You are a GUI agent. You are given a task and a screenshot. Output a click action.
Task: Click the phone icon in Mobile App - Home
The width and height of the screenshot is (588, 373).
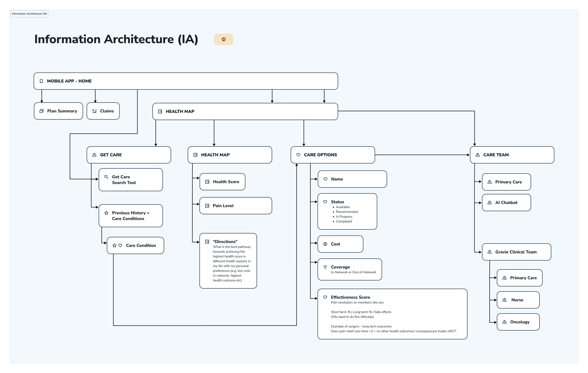41,81
